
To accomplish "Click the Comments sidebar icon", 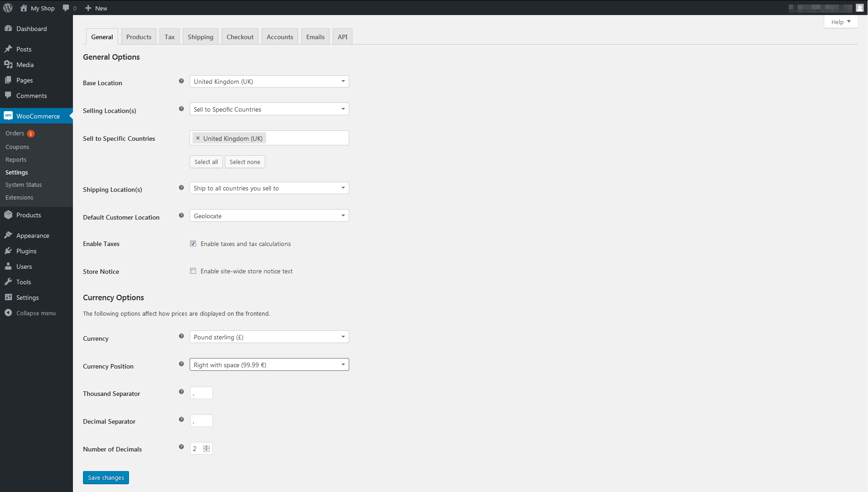I will pos(8,95).
